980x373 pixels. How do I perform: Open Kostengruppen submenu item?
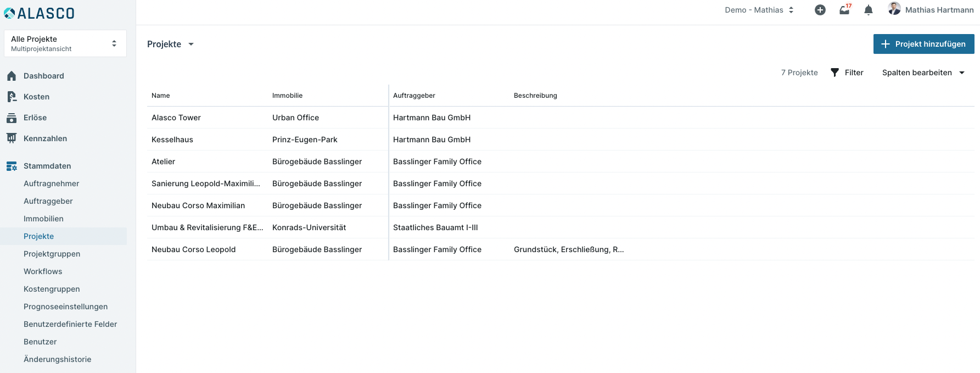coord(52,289)
